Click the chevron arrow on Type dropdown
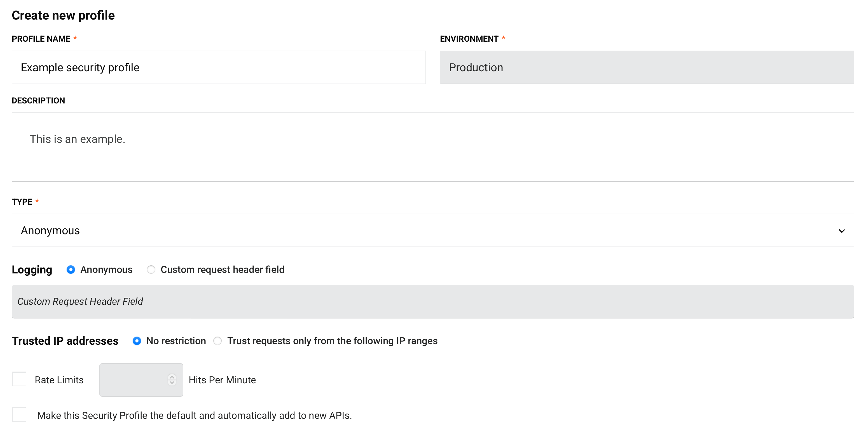 (841, 231)
